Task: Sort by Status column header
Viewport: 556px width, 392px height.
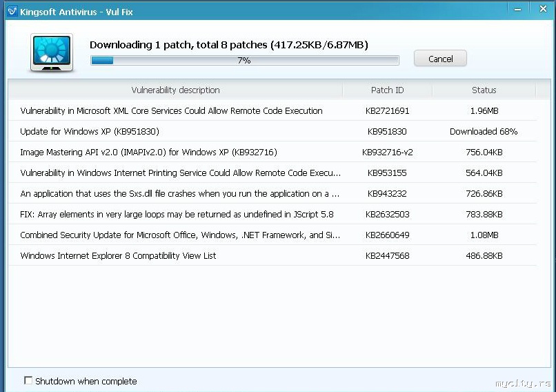Action: click(x=484, y=90)
